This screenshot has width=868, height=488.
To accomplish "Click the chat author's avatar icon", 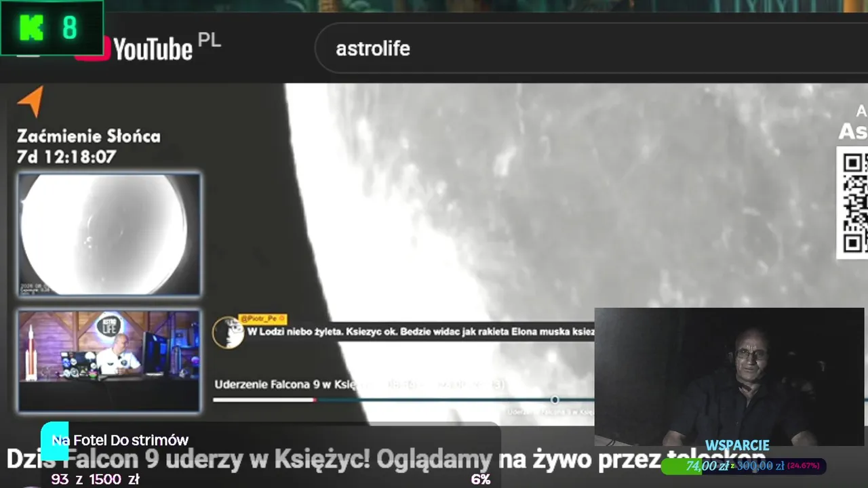I will point(228,332).
